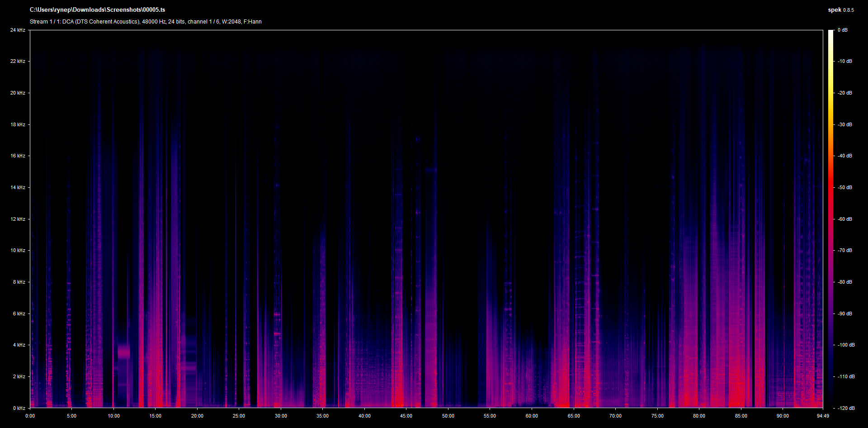Click the 24 kHz frequency label
This screenshot has height=428, width=868.
tap(18, 30)
